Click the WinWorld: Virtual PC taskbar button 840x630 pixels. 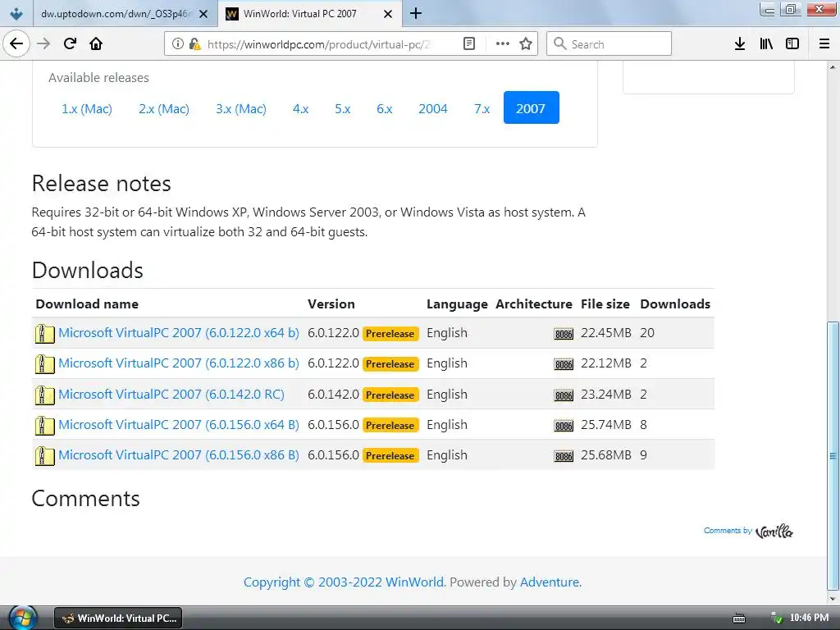coord(118,619)
